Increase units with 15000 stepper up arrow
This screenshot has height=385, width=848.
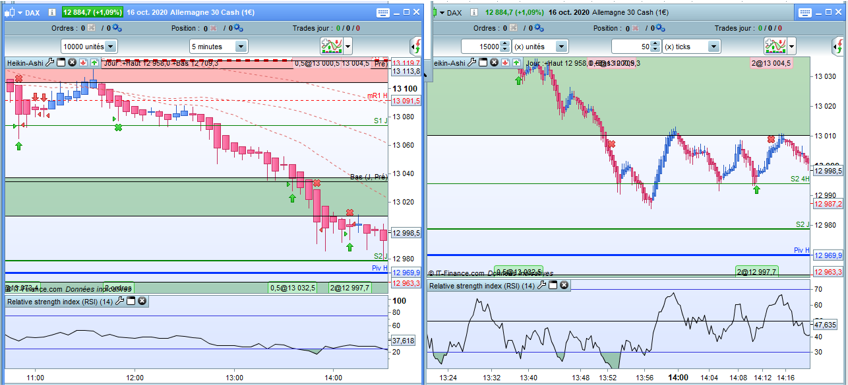pyautogui.click(x=506, y=44)
